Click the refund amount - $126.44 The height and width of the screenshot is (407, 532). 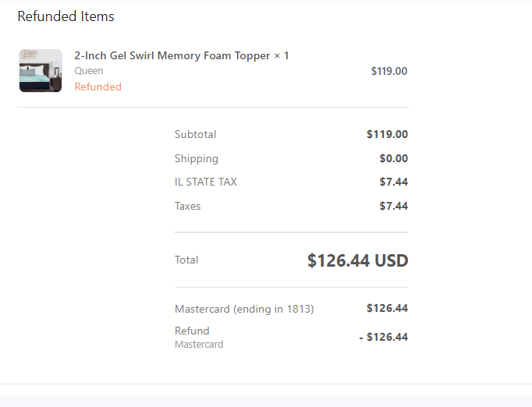click(x=383, y=337)
